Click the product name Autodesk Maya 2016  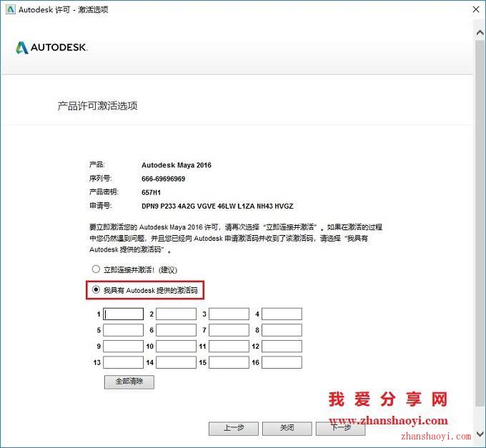[177, 165]
